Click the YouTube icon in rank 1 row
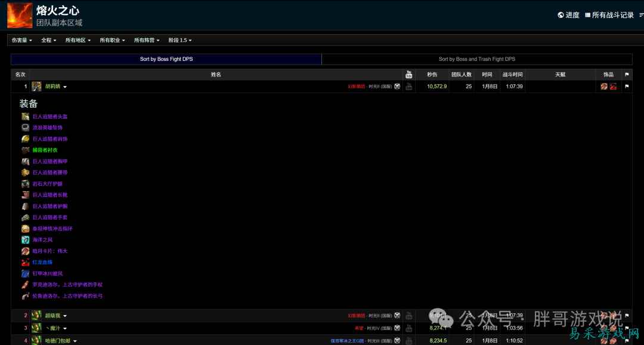Image resolution: width=644 pixels, height=345 pixels. tap(409, 87)
